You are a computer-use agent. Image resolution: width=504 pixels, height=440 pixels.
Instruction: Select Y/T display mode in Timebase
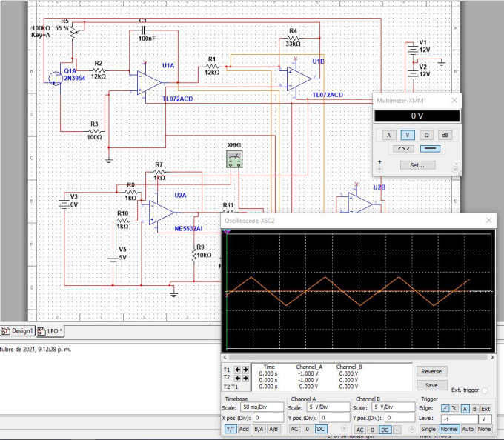(x=231, y=429)
